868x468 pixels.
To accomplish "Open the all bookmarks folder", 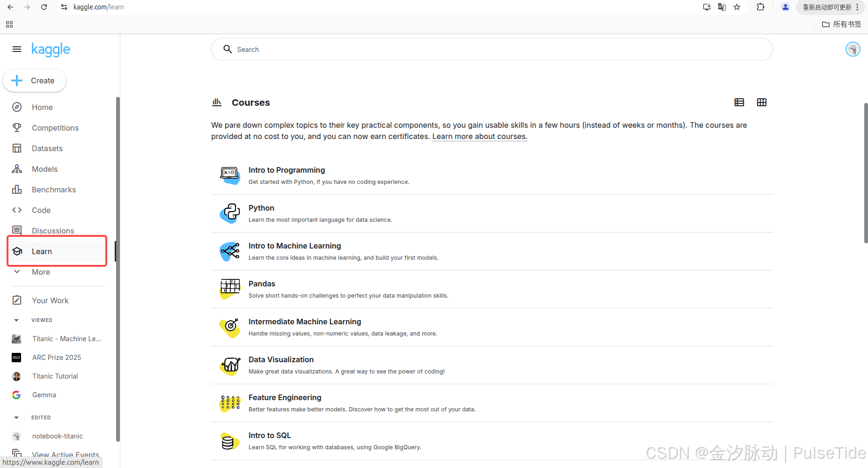I will click(842, 24).
